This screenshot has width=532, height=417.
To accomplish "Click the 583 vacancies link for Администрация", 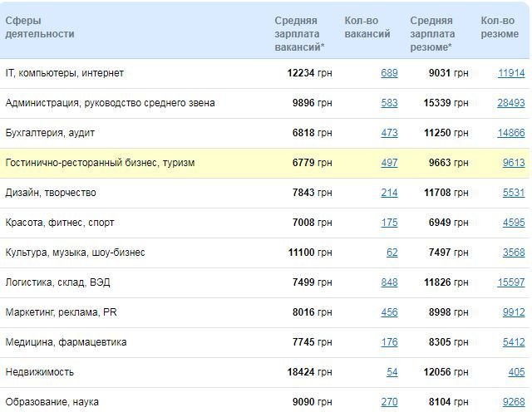I will click(x=389, y=103).
